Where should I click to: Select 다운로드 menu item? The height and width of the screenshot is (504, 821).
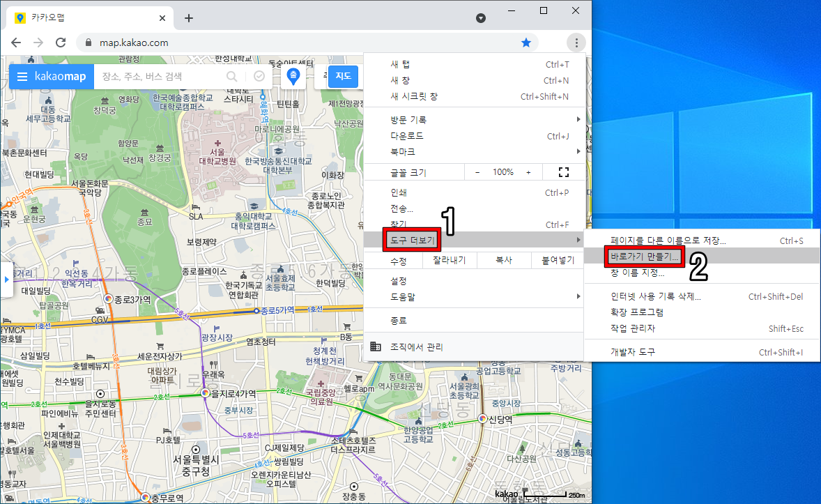(474, 136)
